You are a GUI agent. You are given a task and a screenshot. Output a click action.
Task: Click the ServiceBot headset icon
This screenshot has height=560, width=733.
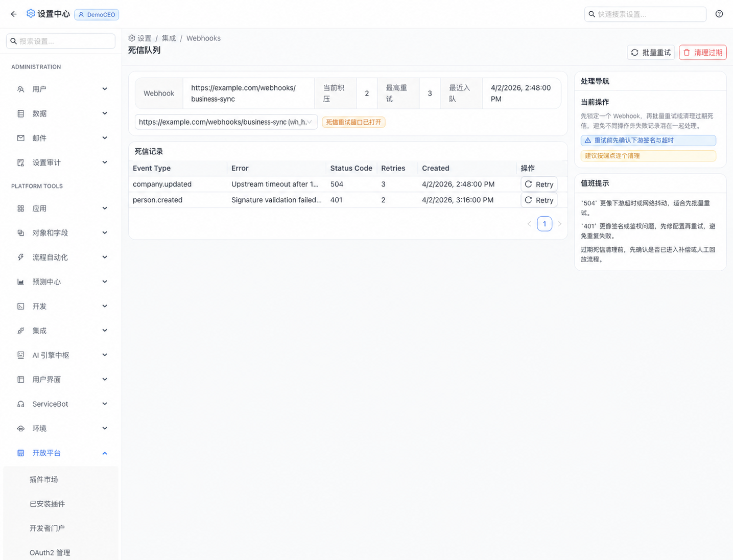pos(21,404)
